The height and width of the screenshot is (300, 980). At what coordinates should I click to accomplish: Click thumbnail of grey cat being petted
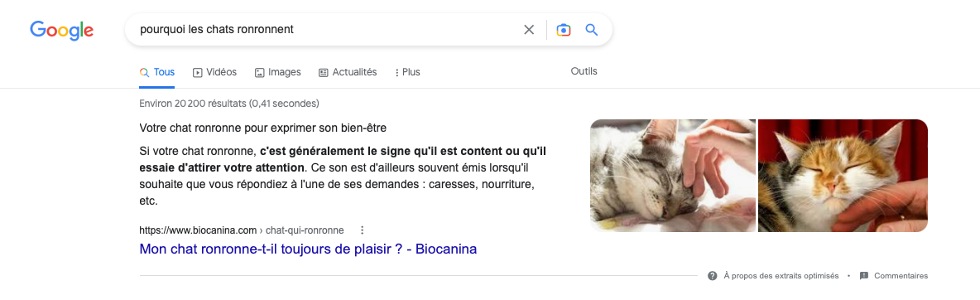(x=672, y=176)
